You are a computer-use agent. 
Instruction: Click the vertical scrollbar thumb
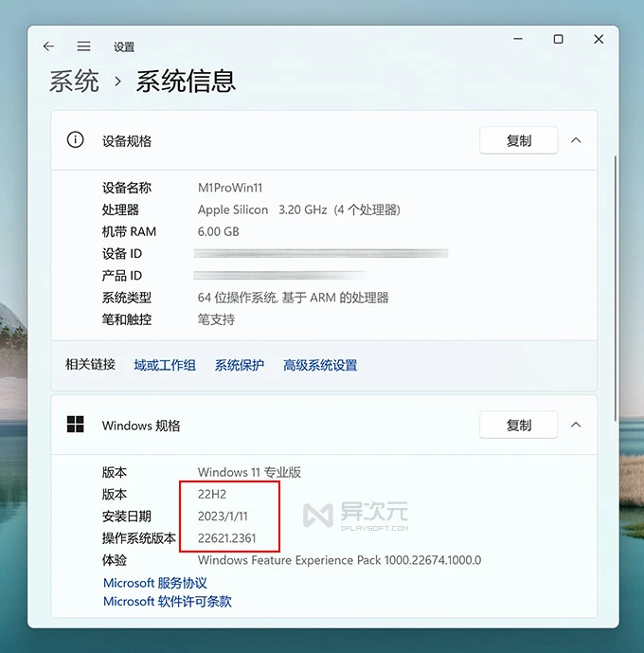(x=615, y=288)
